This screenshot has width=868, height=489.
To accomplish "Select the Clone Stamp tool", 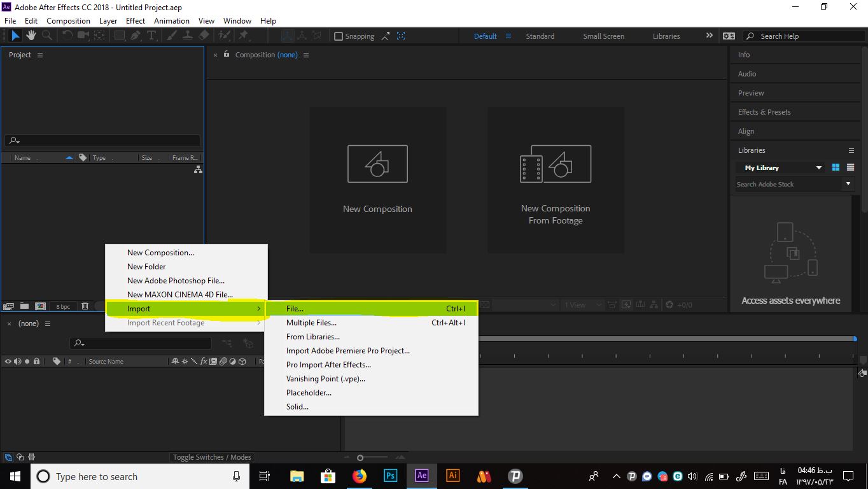I will tap(188, 36).
